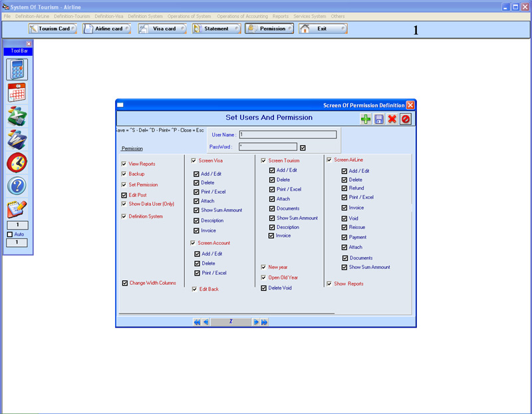Click the red circle cancel icon
This screenshot has width=532, height=414.
coord(406,118)
